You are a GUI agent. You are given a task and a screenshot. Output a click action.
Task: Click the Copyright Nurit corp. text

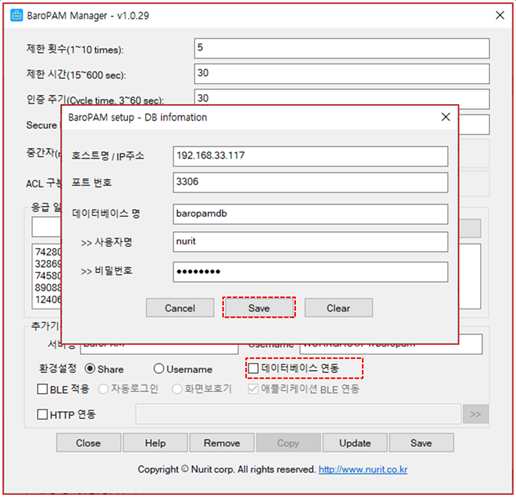click(227, 469)
